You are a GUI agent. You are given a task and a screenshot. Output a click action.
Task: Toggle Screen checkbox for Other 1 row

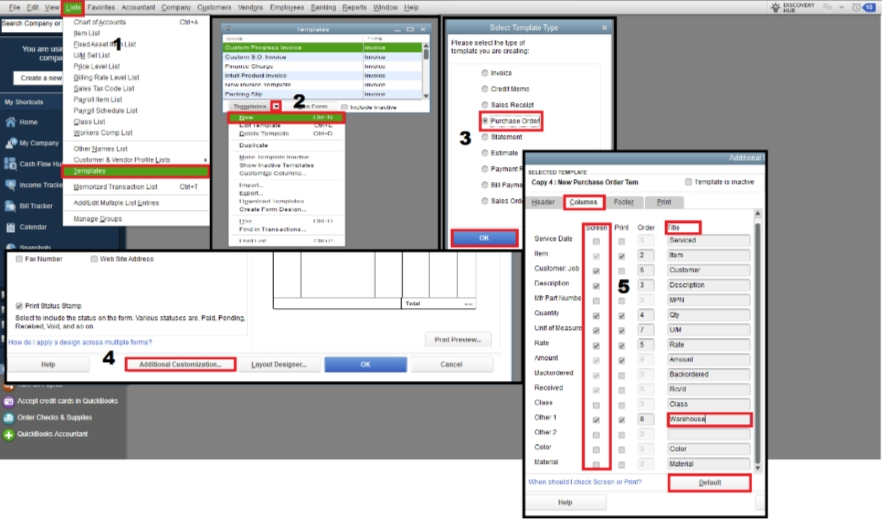(596, 420)
